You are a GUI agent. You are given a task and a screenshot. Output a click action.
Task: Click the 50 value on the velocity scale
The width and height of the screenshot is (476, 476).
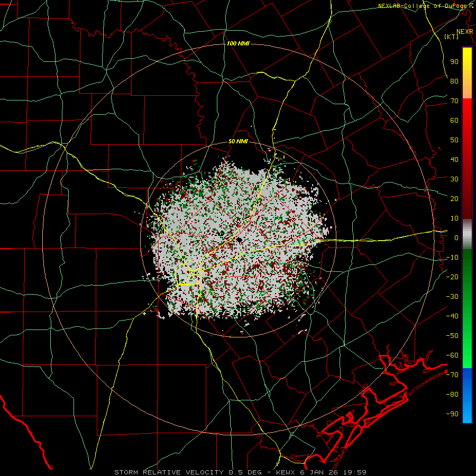(x=454, y=140)
